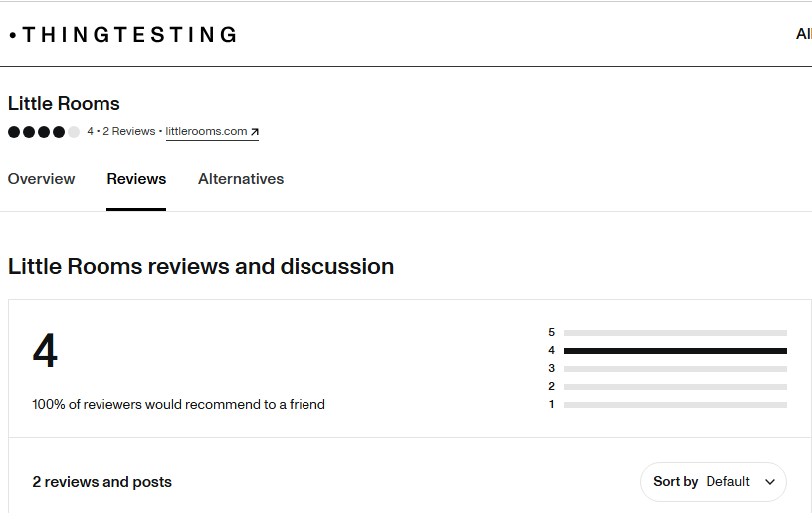Click the external-link arrow icon beside littlerooms.com
The image size is (812, 513).
[255, 132]
